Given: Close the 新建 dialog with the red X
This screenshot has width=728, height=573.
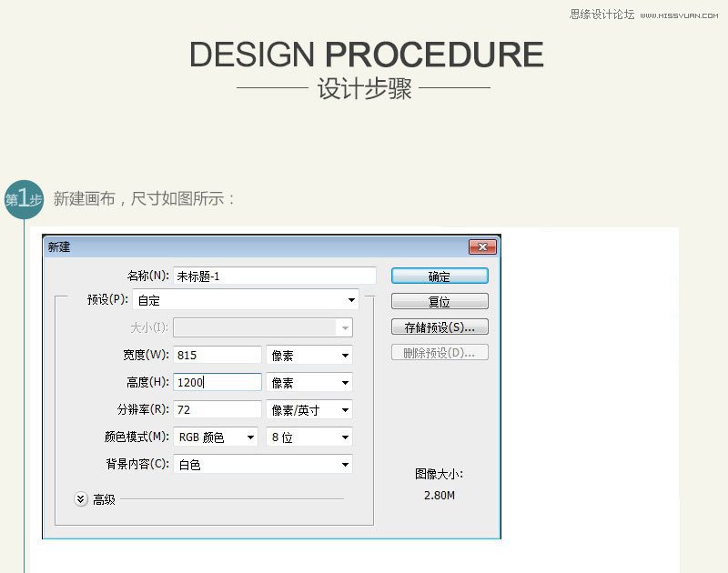Looking at the screenshot, I should 482,247.
